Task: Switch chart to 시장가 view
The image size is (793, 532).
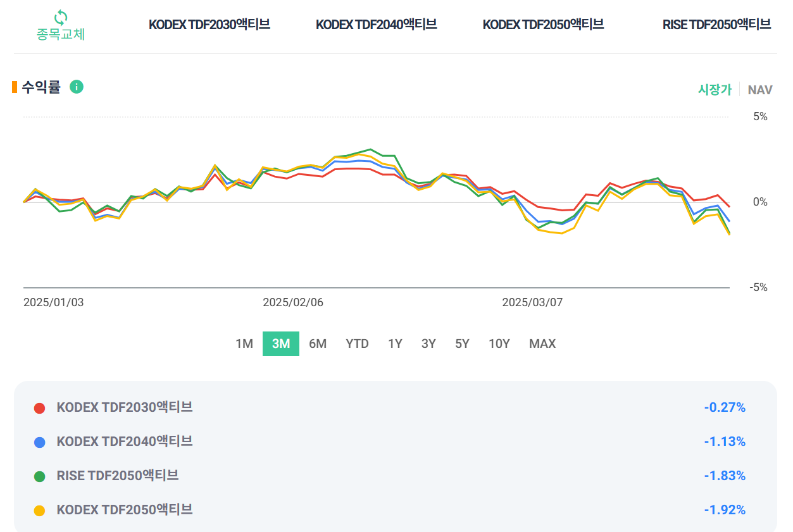Action: (715, 90)
